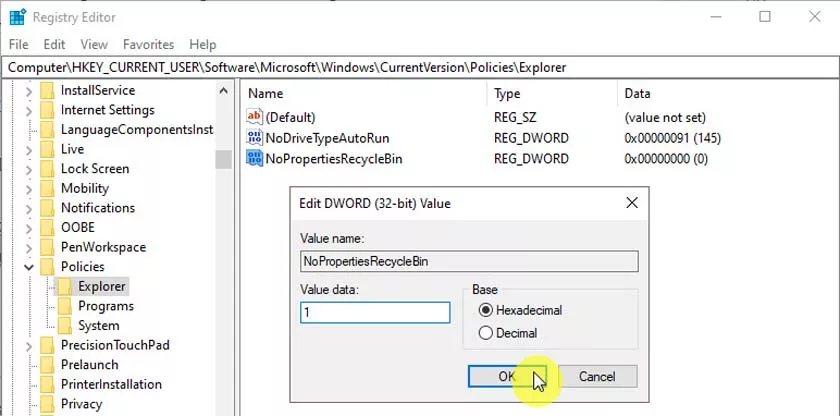
Task: Expand the Lock Screen key
Action: tap(29, 169)
